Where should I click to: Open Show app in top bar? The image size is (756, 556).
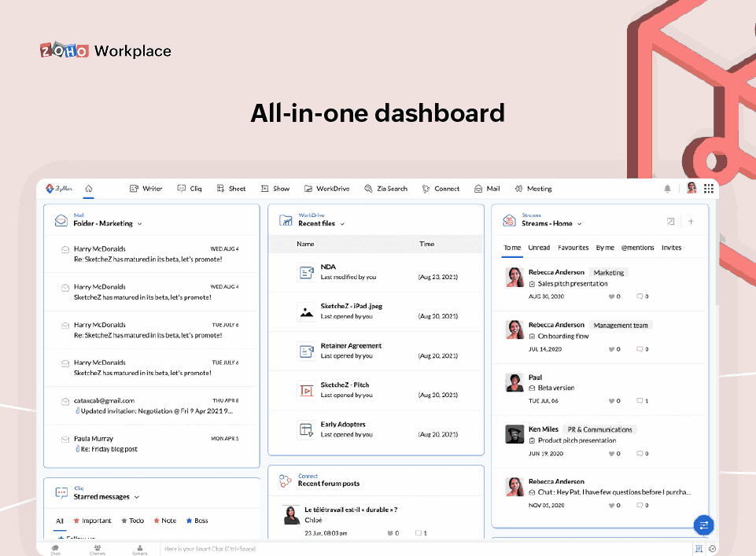coord(275,189)
